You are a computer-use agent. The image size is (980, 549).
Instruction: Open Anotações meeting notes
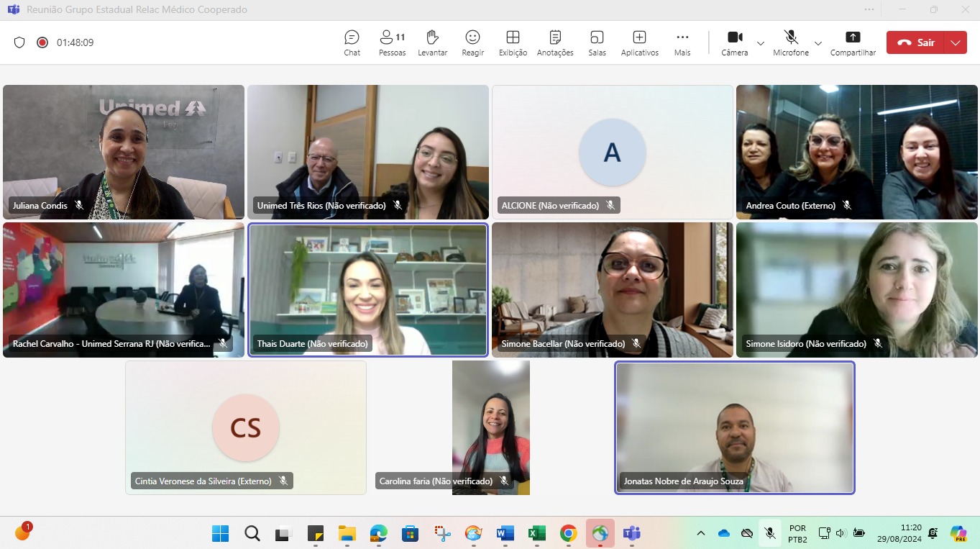coord(555,42)
